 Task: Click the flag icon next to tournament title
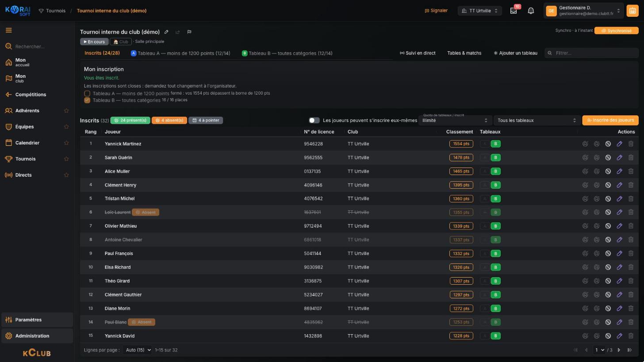tap(189, 32)
